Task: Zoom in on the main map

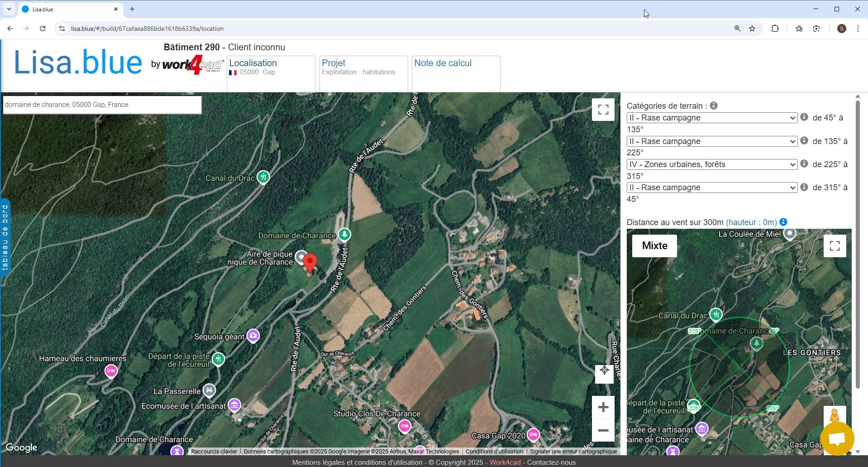Action: [x=603, y=407]
